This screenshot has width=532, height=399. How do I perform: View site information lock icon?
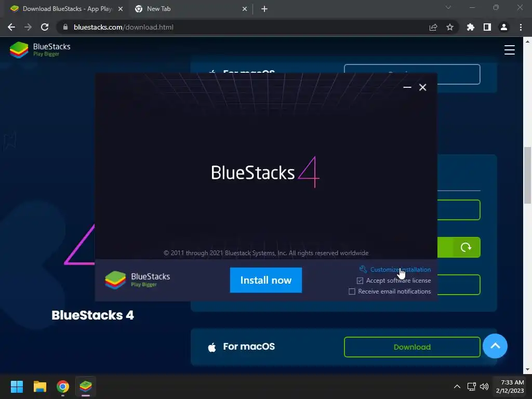65,27
